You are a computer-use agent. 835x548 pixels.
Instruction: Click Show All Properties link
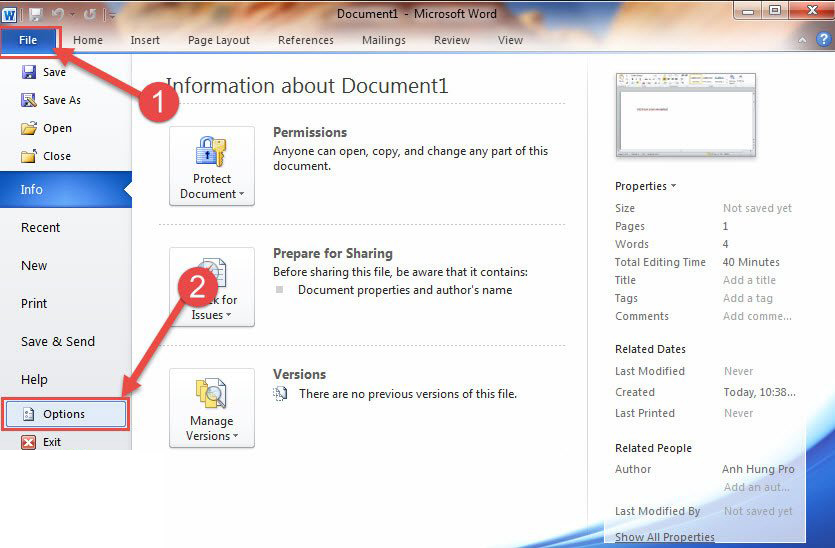tap(665, 537)
